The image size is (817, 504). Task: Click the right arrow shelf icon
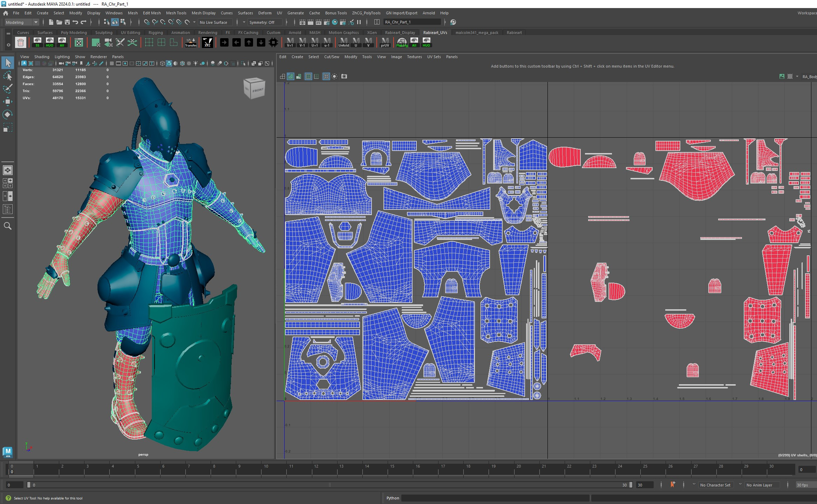[x=224, y=42]
